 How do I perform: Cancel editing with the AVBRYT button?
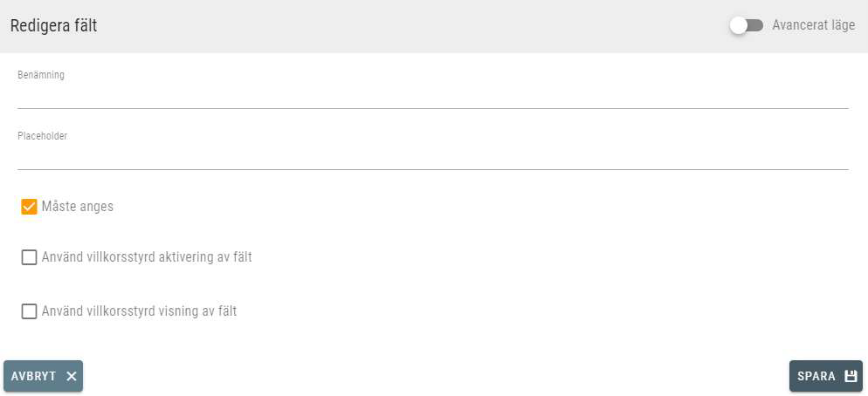43,376
